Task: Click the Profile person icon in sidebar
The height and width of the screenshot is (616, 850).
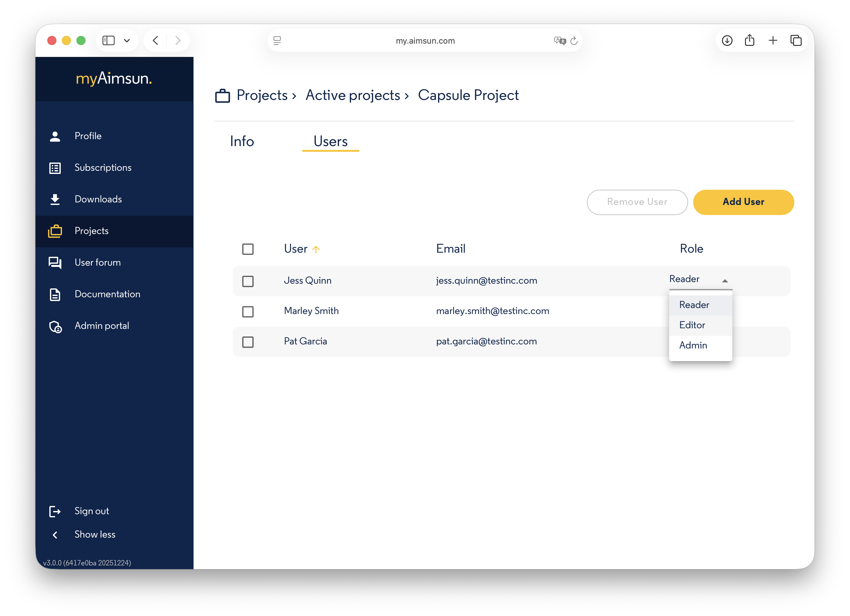Action: pos(55,136)
